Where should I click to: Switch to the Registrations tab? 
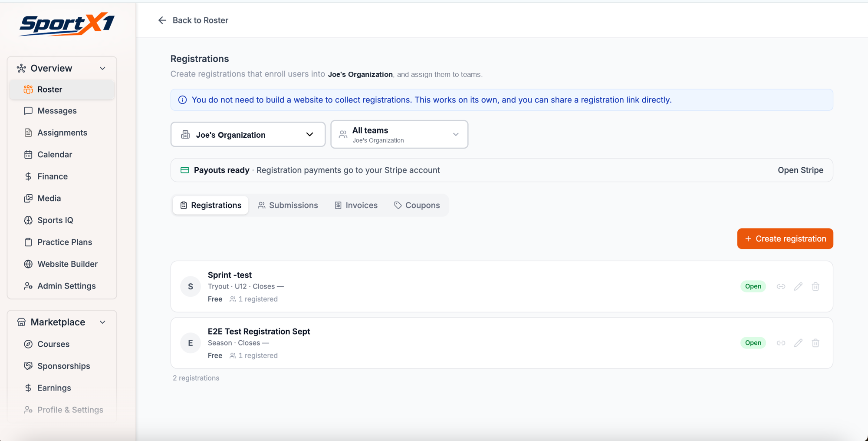[210, 205]
